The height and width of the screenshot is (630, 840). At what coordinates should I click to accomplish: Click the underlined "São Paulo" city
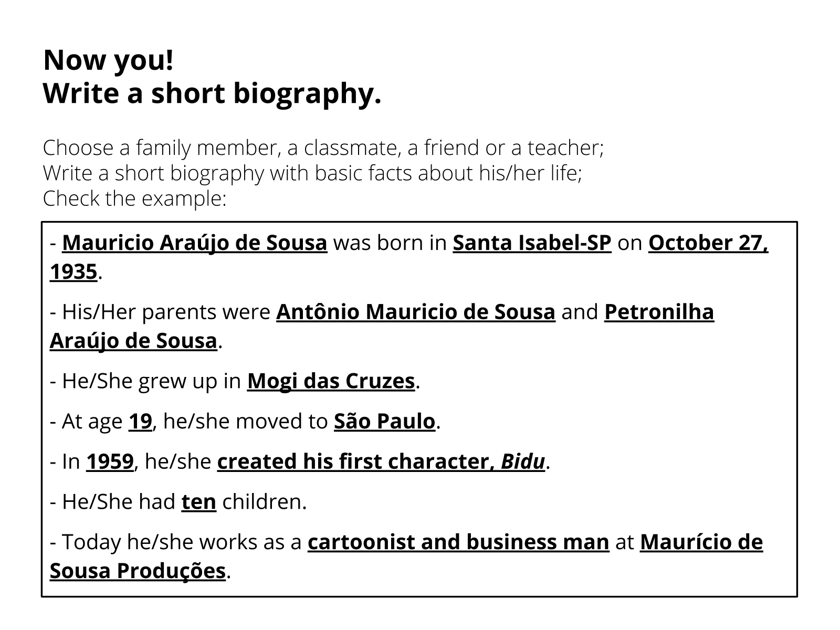(384, 421)
